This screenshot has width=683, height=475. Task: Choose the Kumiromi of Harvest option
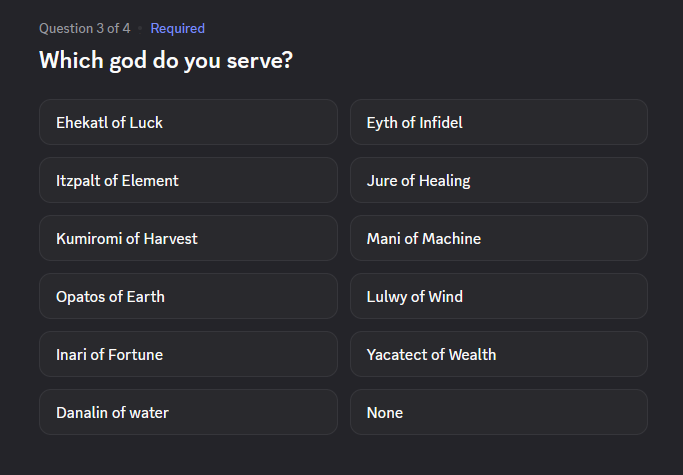[188, 239]
